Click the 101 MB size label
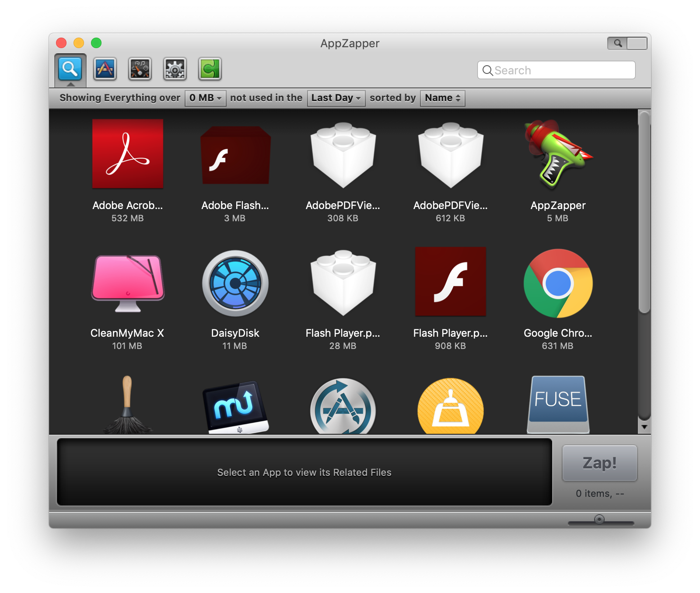The image size is (700, 593). click(127, 346)
